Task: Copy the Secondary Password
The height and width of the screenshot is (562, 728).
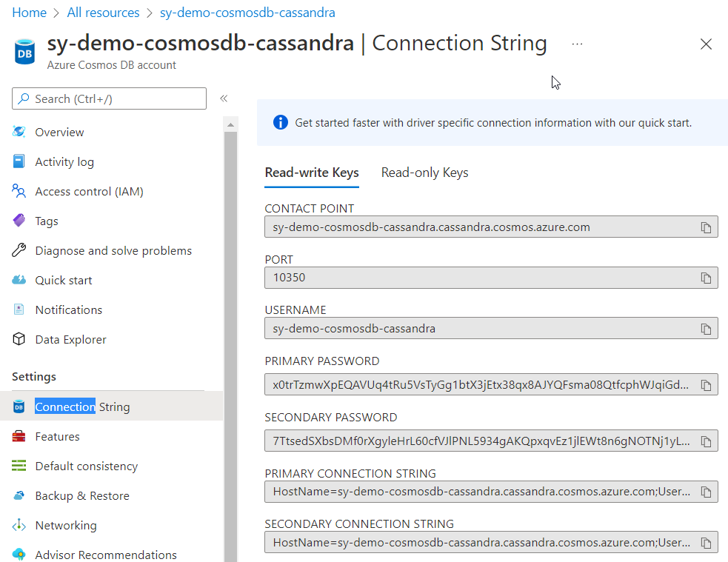Action: [x=706, y=441]
